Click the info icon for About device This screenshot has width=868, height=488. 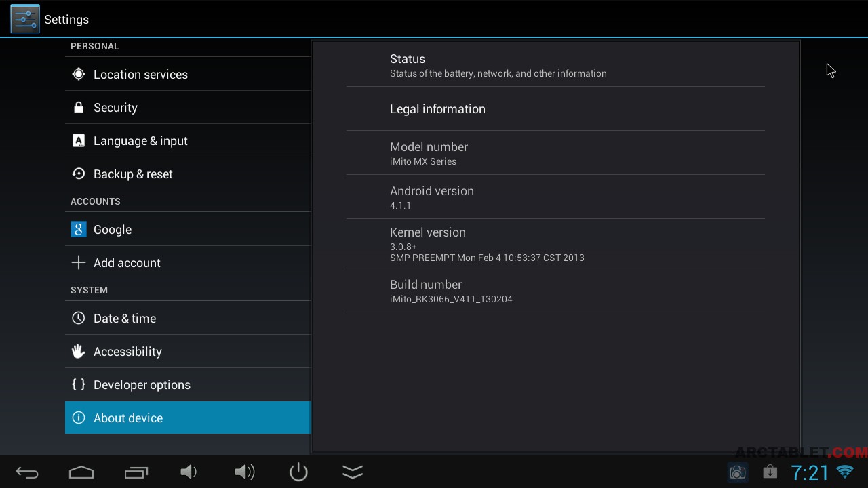click(x=79, y=418)
